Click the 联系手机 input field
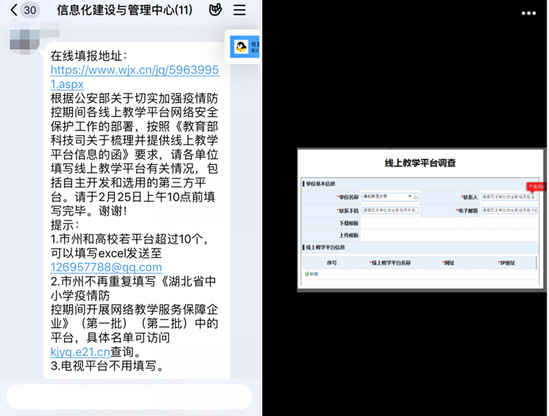 390,210
